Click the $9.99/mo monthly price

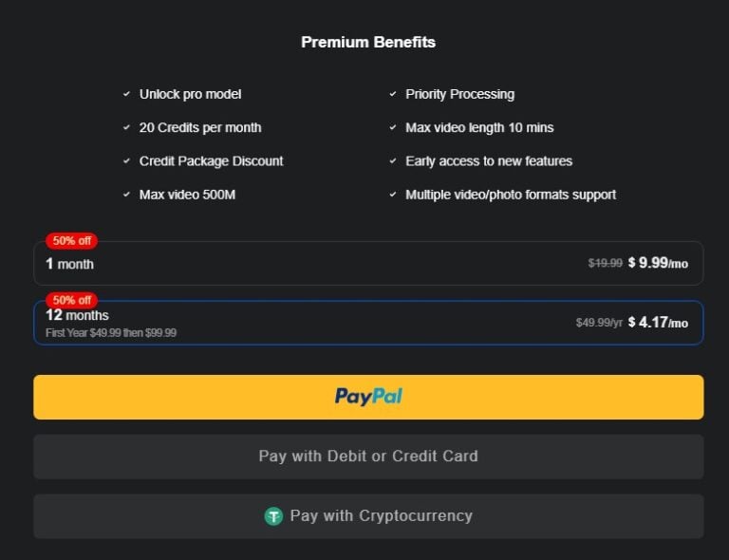(x=658, y=263)
